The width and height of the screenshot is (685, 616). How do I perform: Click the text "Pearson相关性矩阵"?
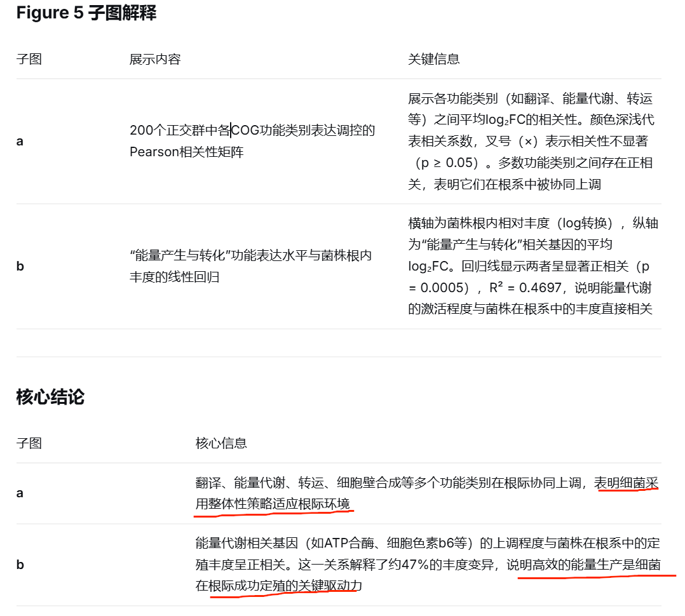pyautogui.click(x=187, y=152)
